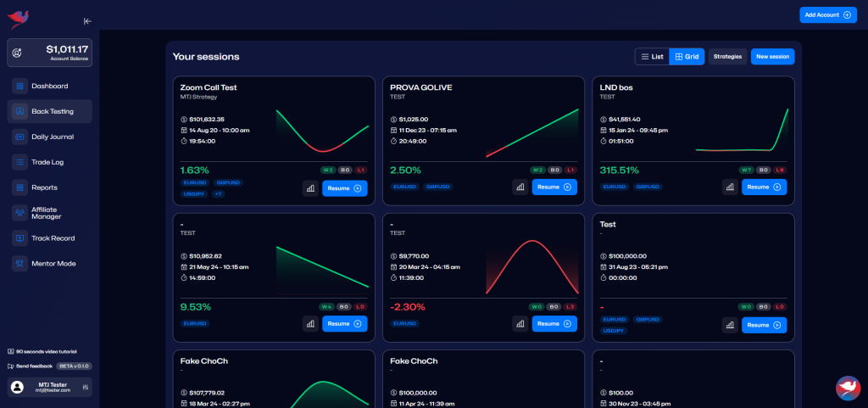The image size is (868, 408).
Task: Open statistics chart icon on PROVA GOLIVE card
Action: (520, 187)
